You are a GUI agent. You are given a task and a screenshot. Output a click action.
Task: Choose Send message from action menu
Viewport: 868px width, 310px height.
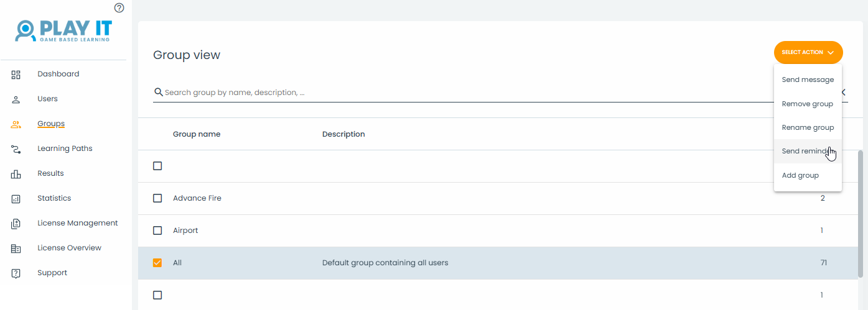pos(807,80)
